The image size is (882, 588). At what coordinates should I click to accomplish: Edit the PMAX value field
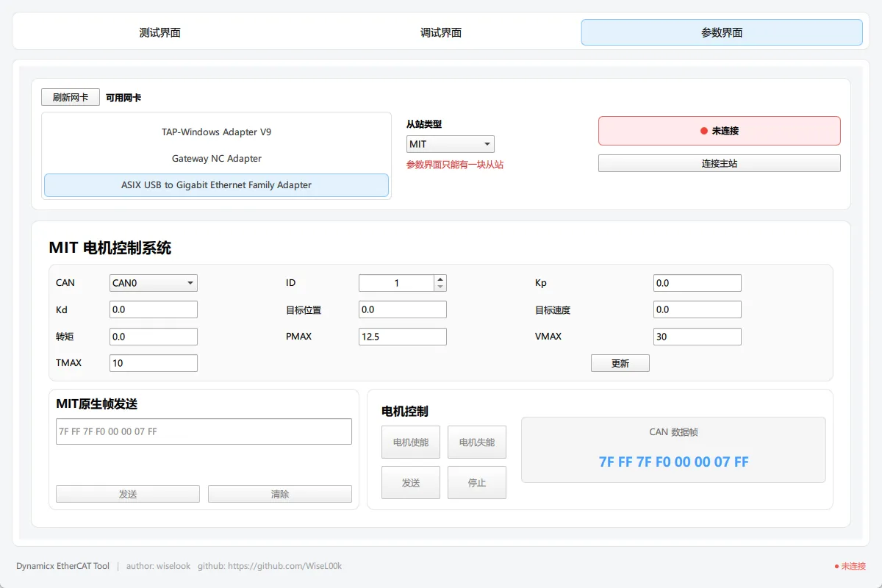pos(402,337)
